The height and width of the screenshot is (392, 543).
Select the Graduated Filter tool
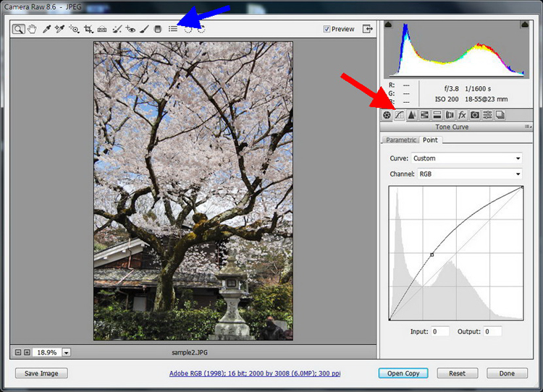[x=158, y=29]
